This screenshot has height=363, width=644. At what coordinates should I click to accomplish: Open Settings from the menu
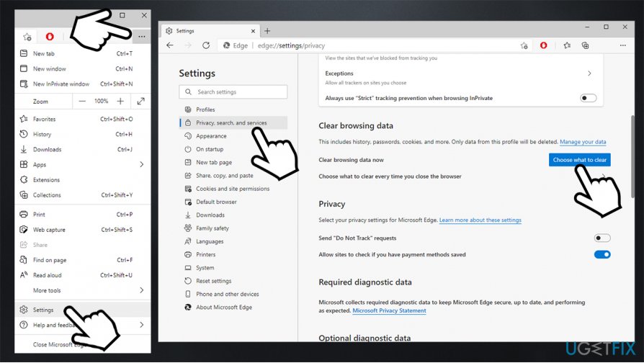pyautogui.click(x=83, y=310)
